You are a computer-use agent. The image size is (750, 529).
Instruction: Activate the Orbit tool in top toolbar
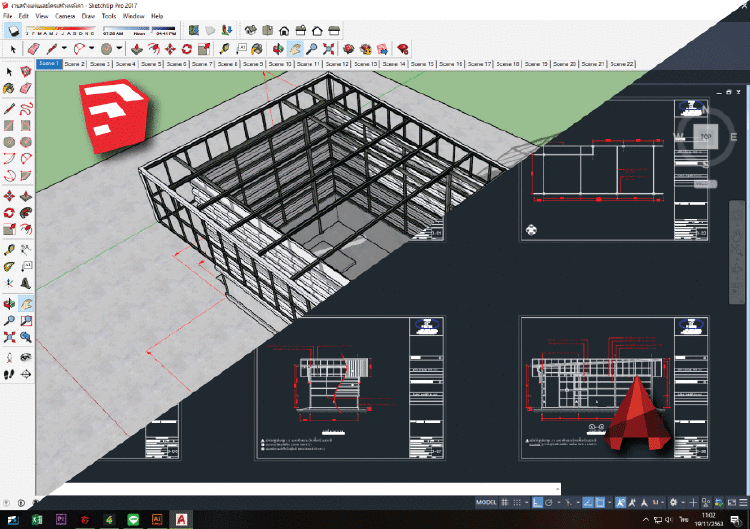click(x=279, y=48)
